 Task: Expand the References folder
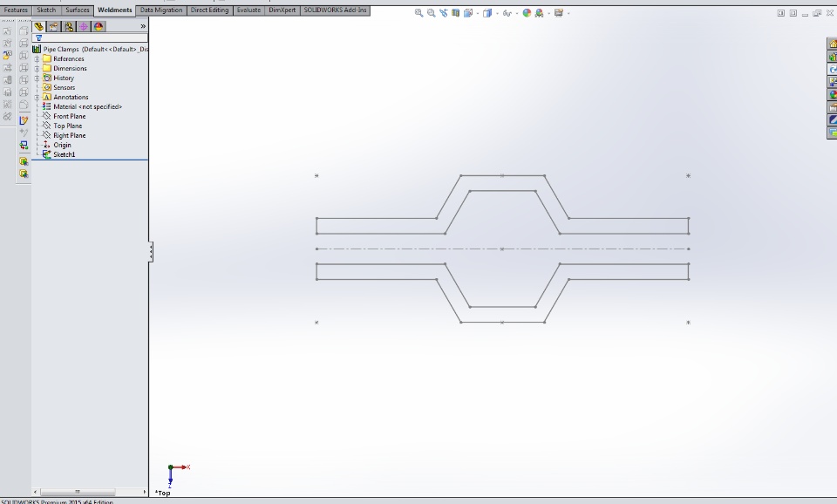click(37, 58)
